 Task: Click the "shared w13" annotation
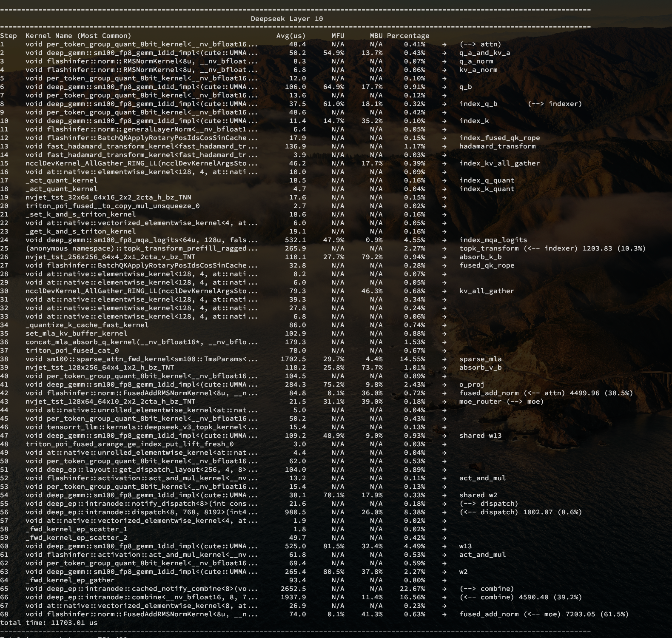click(x=480, y=436)
